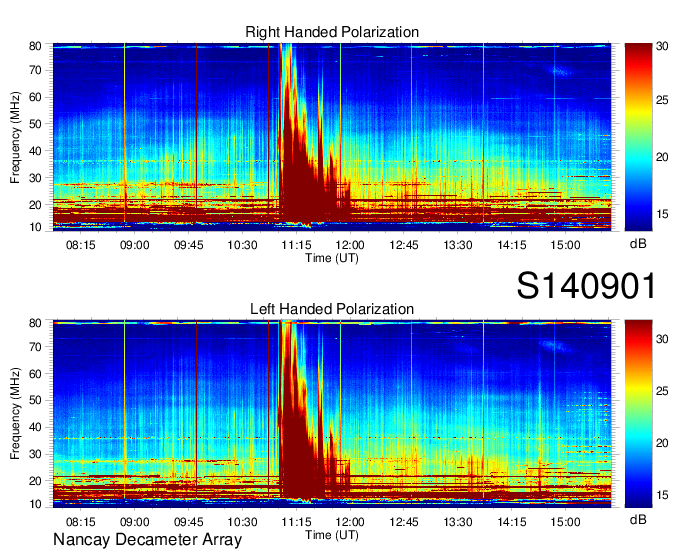680x552 pixels.
Task: Click the 'Nancay Decameter Array' label
Action: point(147,539)
